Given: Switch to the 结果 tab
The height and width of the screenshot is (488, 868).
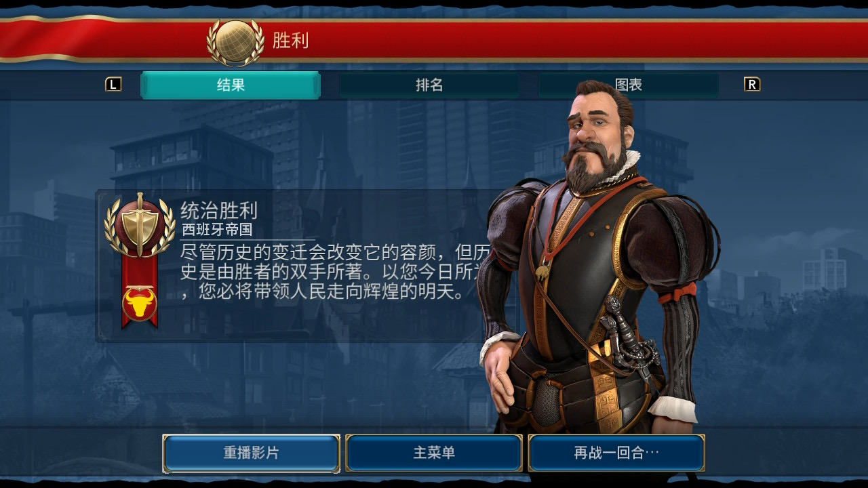Looking at the screenshot, I should (231, 85).
